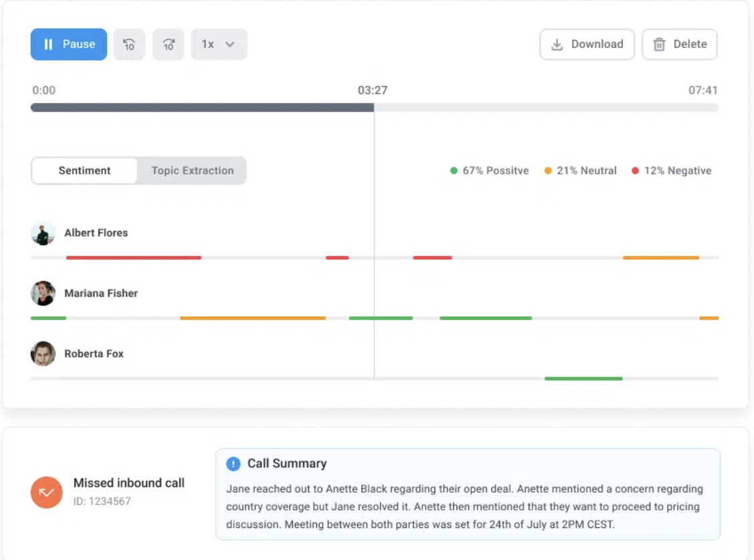
Task: Jump to Roberta Fox's green segment
Action: [584, 379]
